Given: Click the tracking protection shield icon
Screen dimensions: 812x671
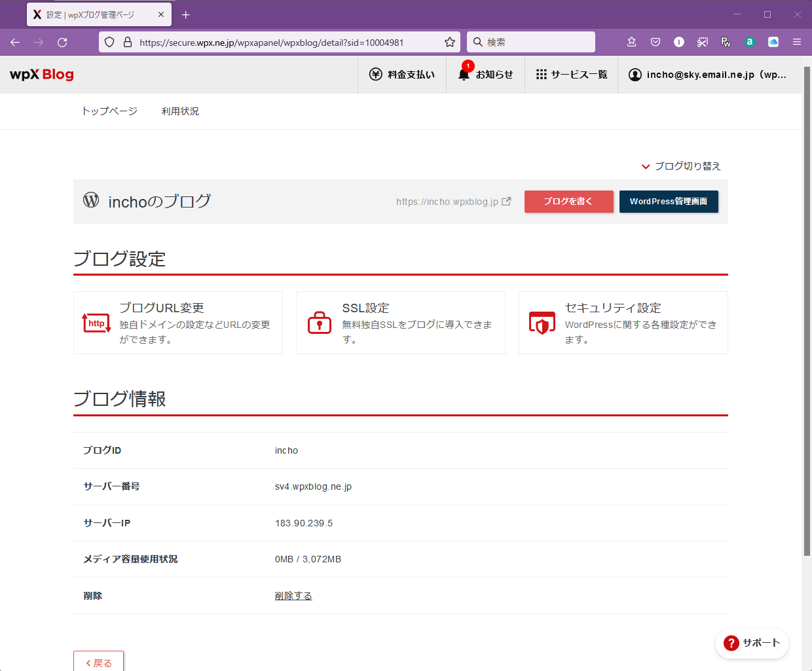Looking at the screenshot, I should point(109,42).
